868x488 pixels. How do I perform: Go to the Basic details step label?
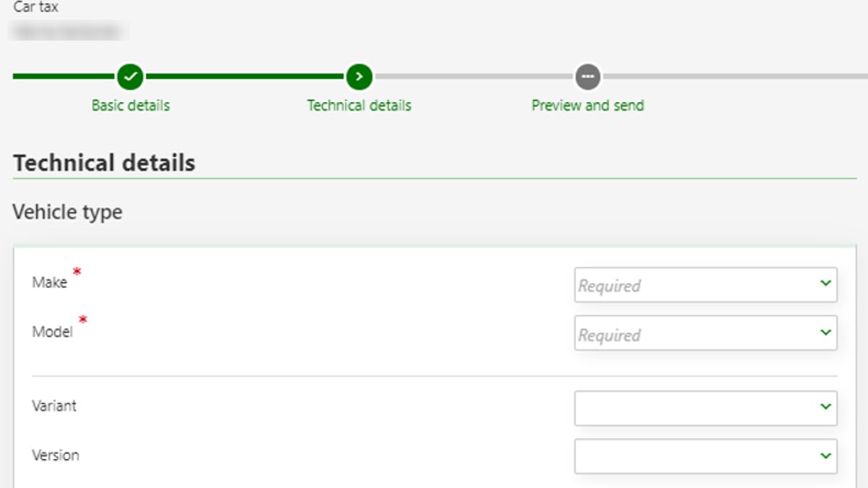coord(130,106)
